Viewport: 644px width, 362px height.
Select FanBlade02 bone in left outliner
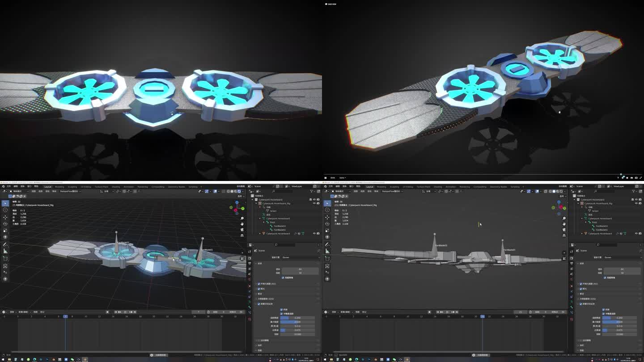[280, 226]
